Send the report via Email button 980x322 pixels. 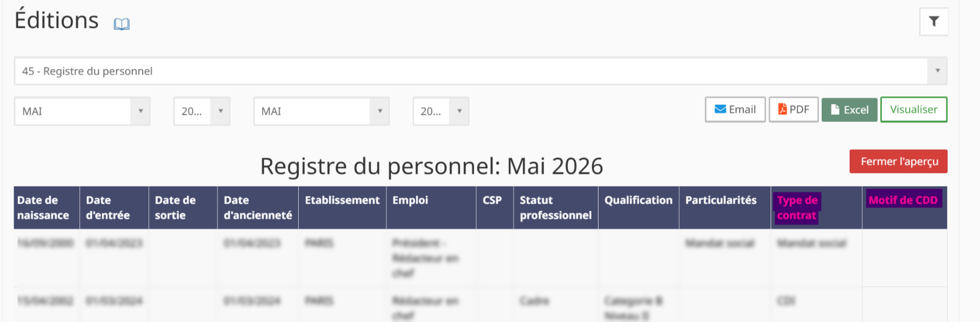coord(735,110)
